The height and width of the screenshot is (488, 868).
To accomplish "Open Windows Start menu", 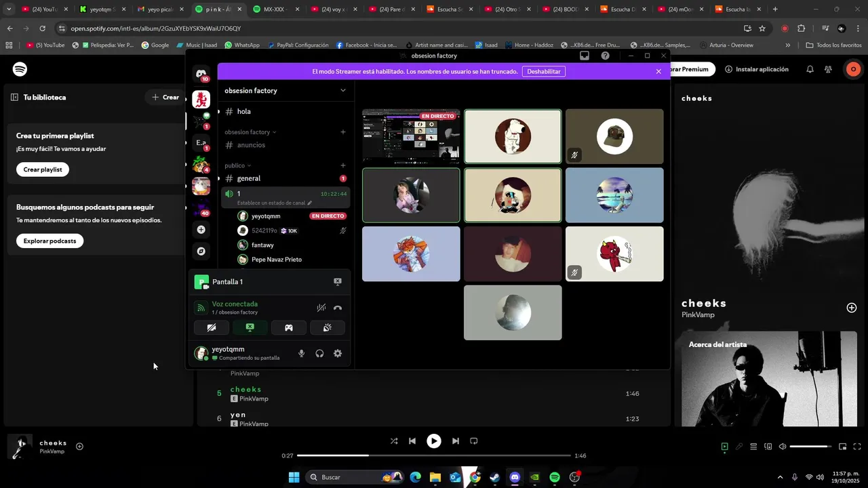I will pos(294,477).
